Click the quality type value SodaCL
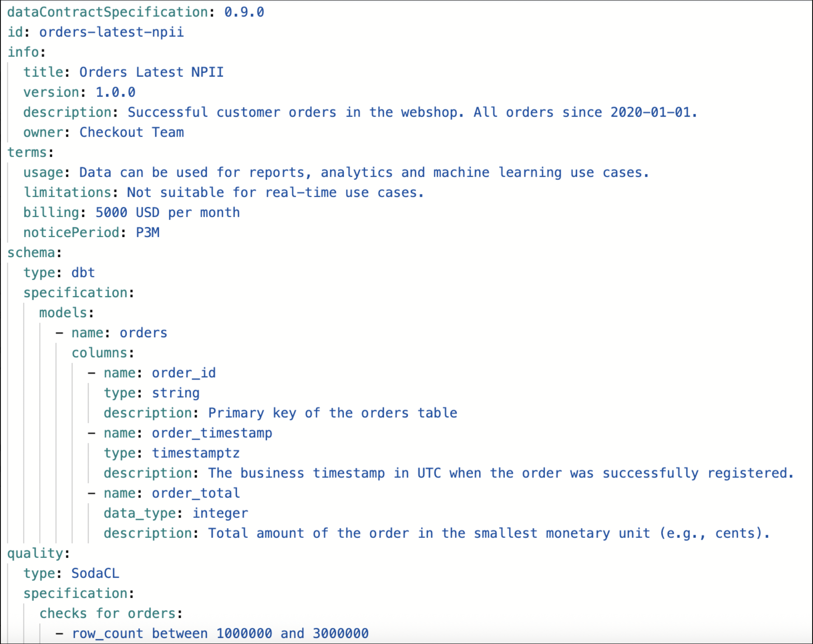The height and width of the screenshot is (644, 813). [95, 573]
